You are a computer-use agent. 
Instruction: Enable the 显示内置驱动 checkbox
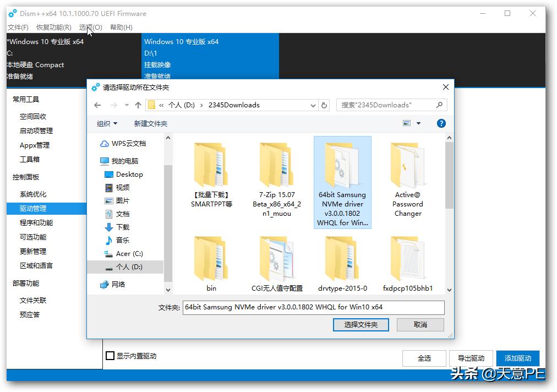[110, 356]
